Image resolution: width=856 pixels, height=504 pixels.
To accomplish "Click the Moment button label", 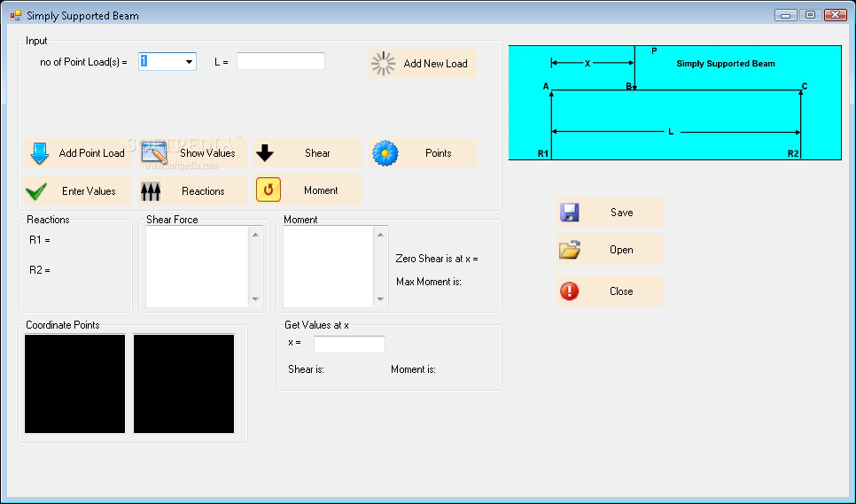I will (321, 190).
